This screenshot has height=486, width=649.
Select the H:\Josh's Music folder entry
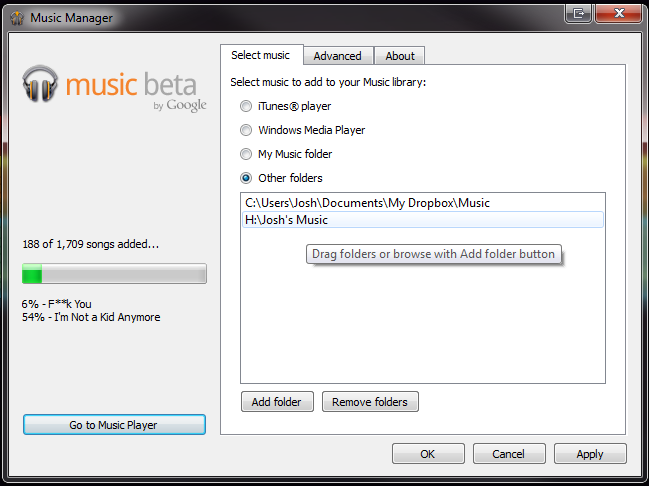point(423,220)
